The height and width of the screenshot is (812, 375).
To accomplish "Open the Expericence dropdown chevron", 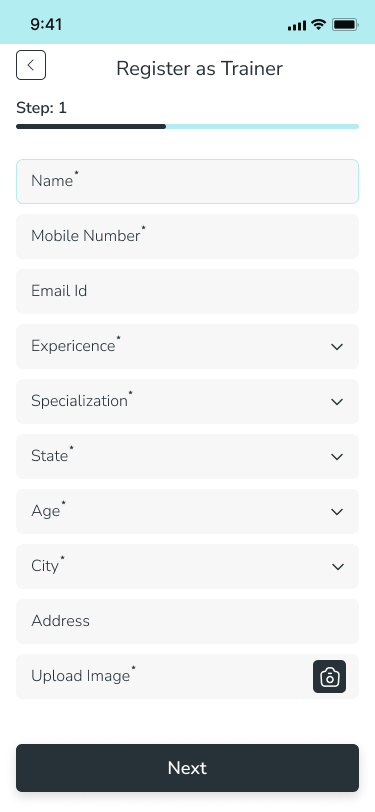I will [x=337, y=347].
